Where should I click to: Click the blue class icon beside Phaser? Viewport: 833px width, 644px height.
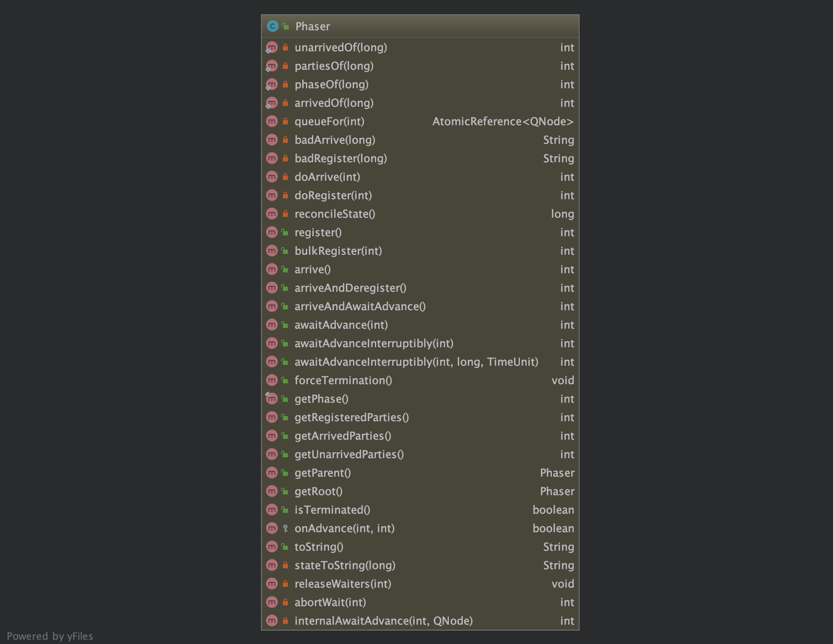(x=272, y=26)
